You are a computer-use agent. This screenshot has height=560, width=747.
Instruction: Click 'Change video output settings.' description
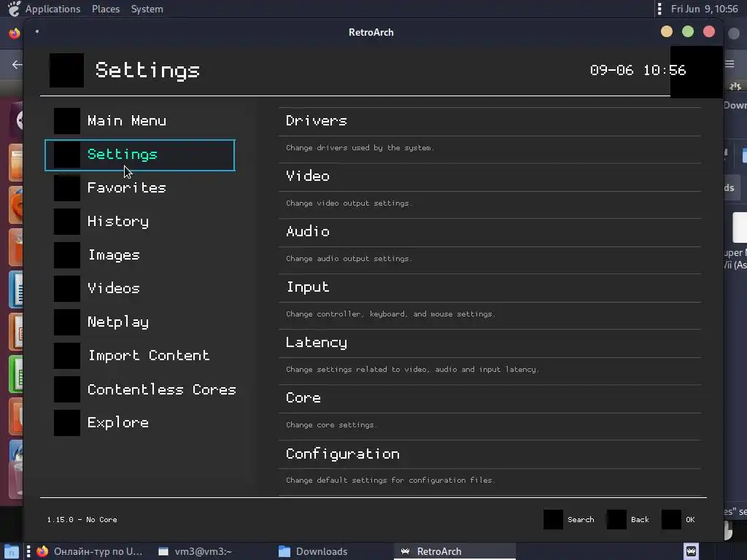[x=349, y=203]
